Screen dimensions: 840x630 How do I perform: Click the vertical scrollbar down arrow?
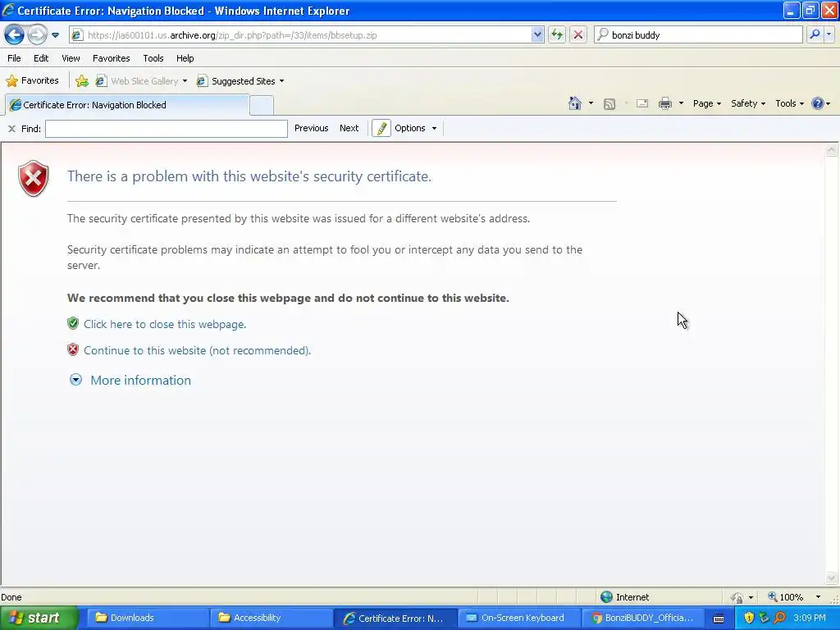point(832,578)
